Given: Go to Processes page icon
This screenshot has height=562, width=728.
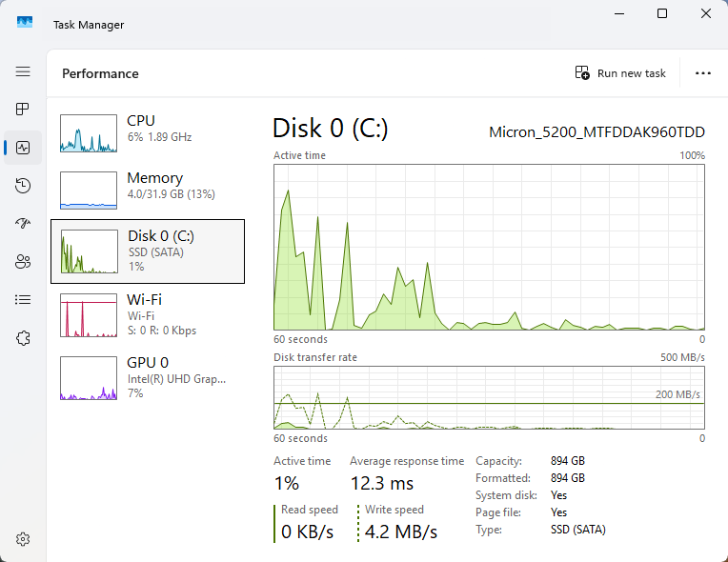Looking at the screenshot, I should click(23, 109).
